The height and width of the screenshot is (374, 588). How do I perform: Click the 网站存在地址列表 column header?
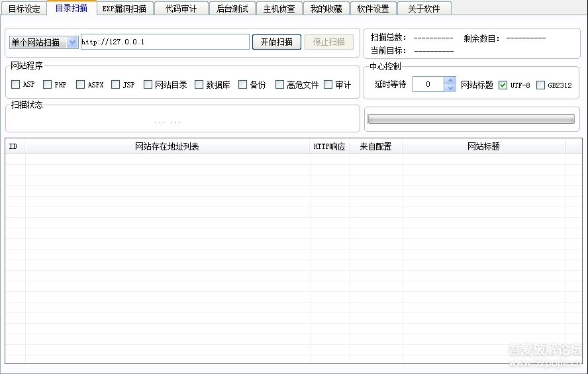pyautogui.click(x=168, y=146)
